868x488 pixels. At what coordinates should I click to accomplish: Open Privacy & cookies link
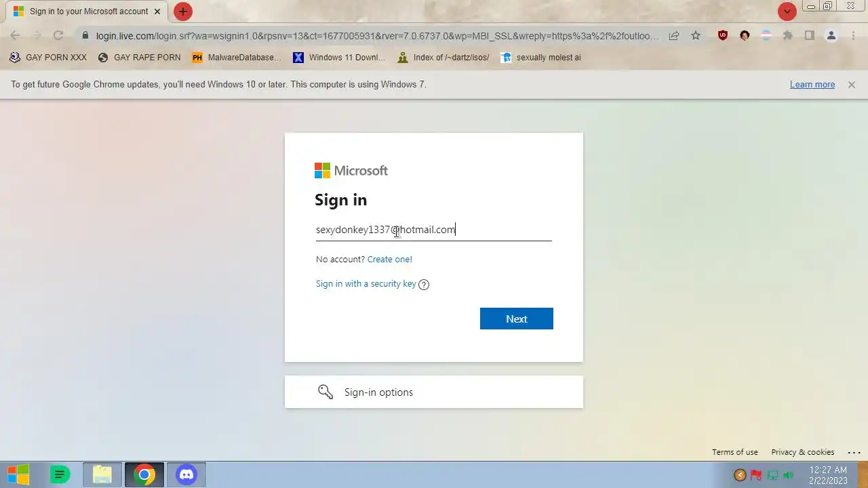[x=802, y=452]
